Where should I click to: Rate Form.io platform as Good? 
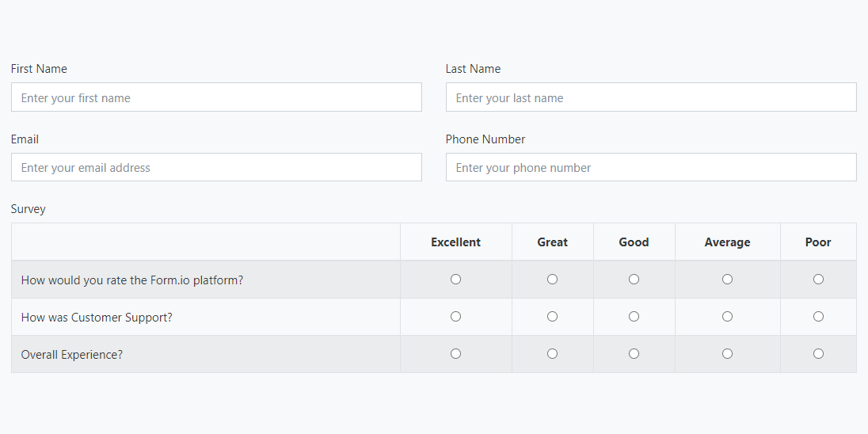(x=634, y=280)
